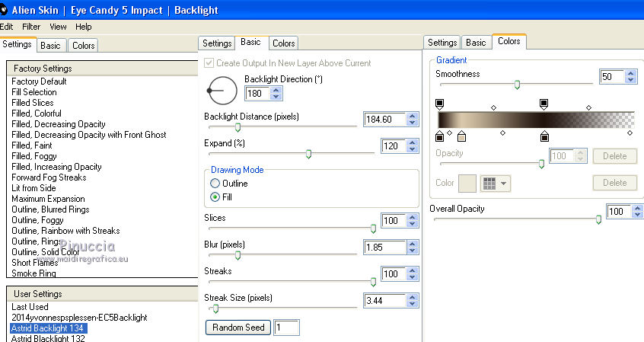Select the Astrid Backlight 134 user setting

(x=48, y=328)
